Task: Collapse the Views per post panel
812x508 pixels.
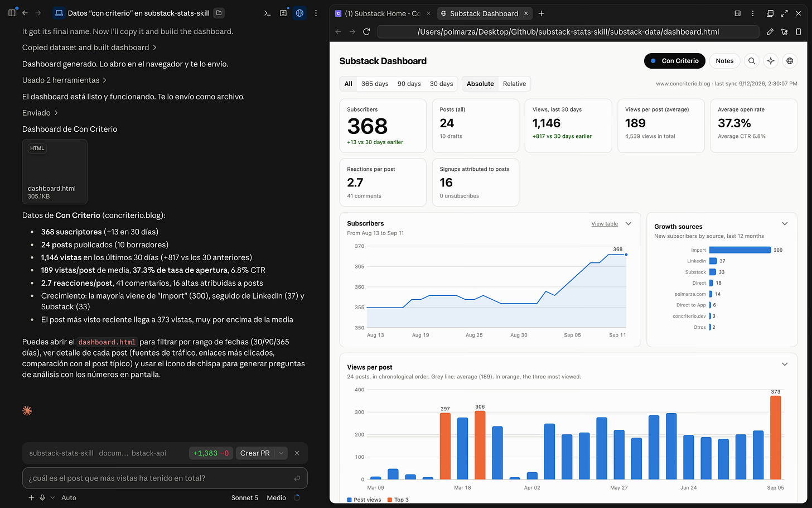Action: click(785, 365)
